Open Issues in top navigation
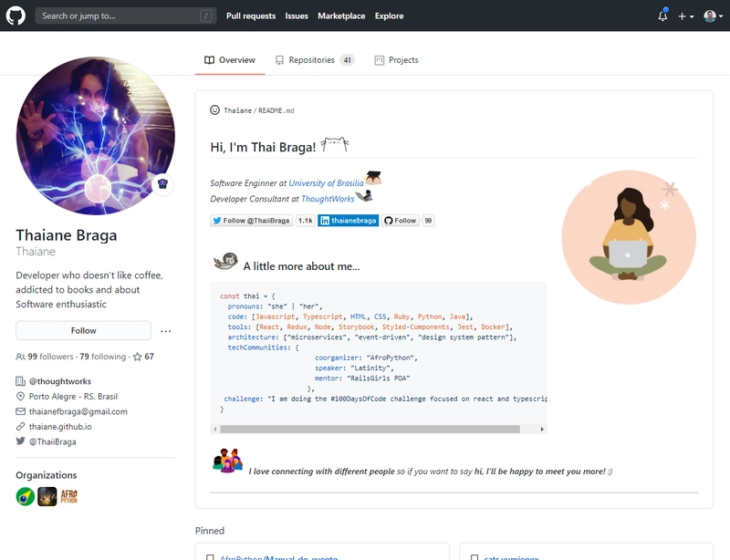The height and width of the screenshot is (560, 730). 297,16
